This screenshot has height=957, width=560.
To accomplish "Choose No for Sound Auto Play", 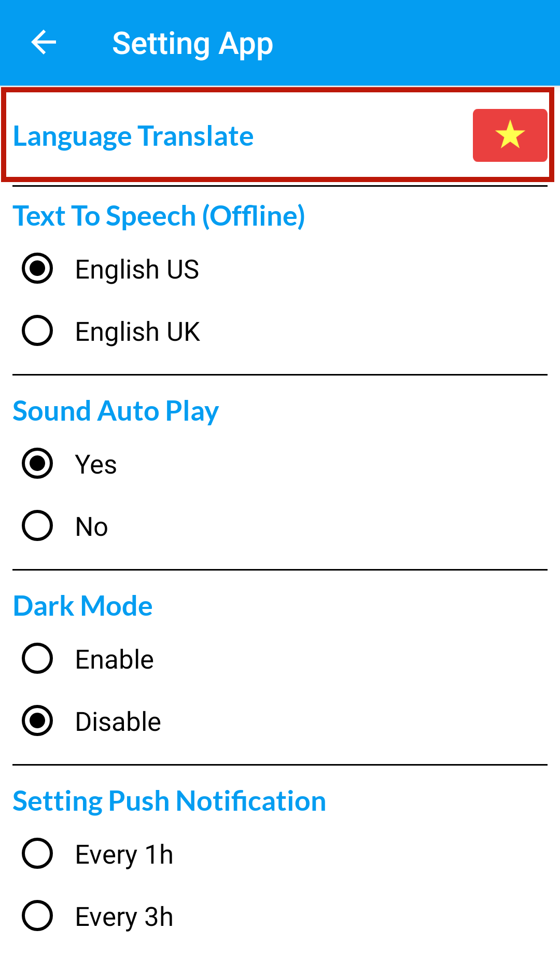I will click(37, 525).
